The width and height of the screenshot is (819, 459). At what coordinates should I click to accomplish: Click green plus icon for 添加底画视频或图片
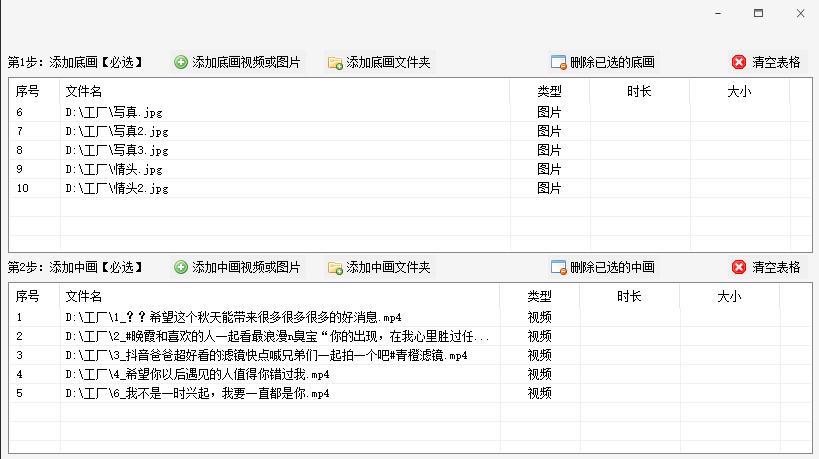click(181, 62)
